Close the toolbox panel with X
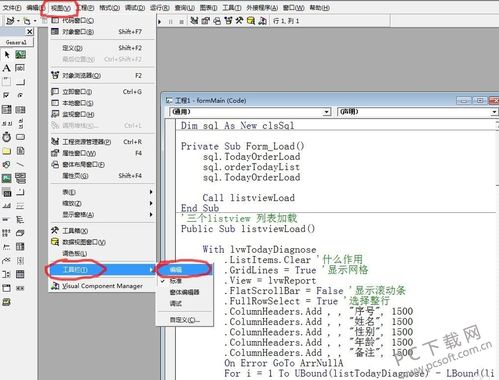Viewport: 499px width, 380px height. pyautogui.click(x=30, y=32)
